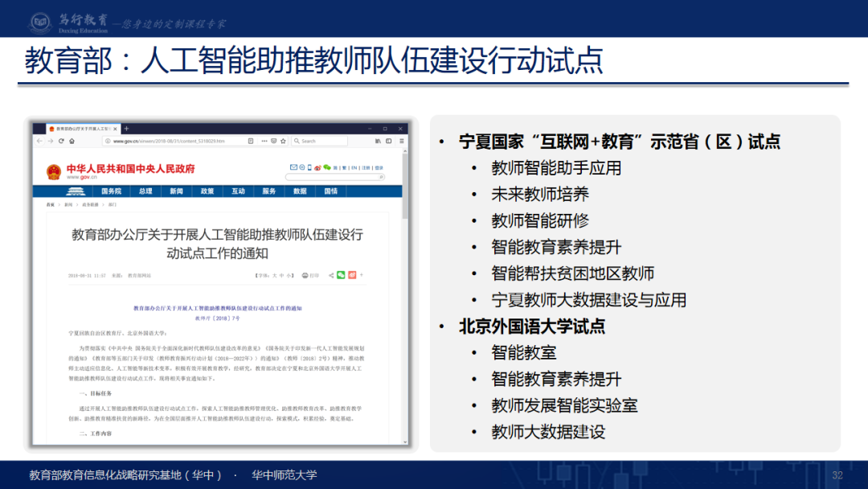The width and height of the screenshot is (868, 489).
Task: Open the Firefox hamburger menu
Action: [x=401, y=142]
